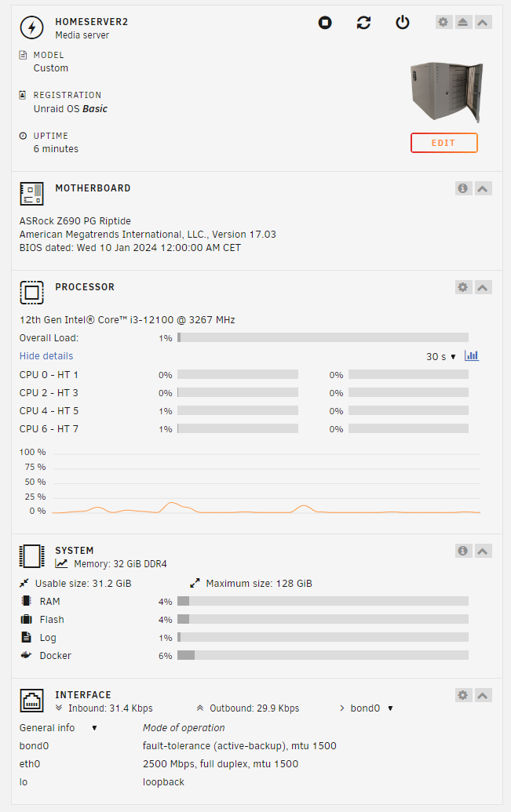
Task: Collapse the Processor panel
Action: 484,287
